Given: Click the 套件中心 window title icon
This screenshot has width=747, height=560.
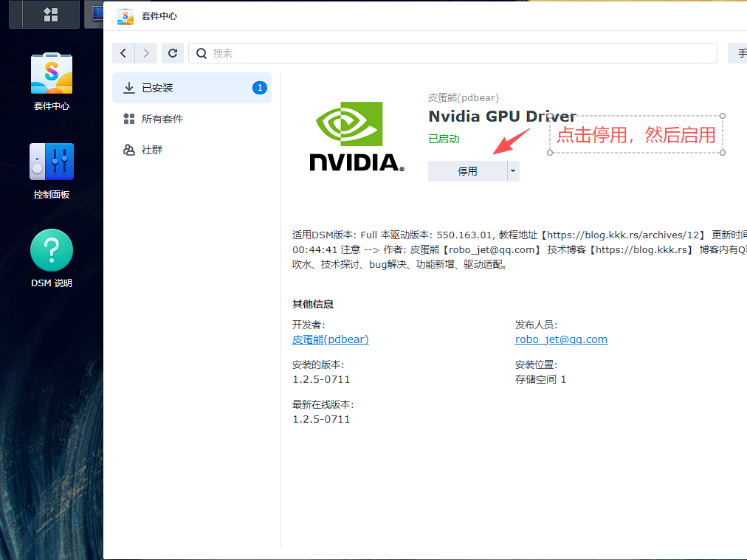Looking at the screenshot, I should (x=125, y=16).
